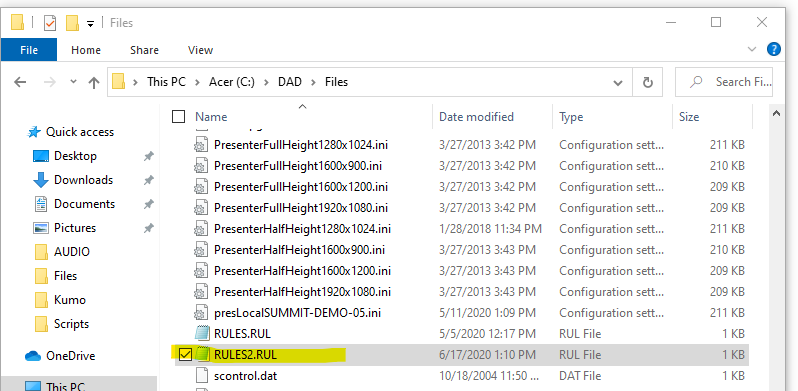Click the Desktop pin icon

(148, 156)
